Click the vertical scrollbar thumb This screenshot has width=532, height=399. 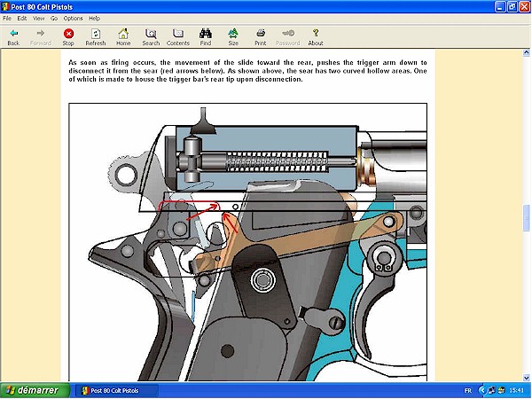[526, 218]
